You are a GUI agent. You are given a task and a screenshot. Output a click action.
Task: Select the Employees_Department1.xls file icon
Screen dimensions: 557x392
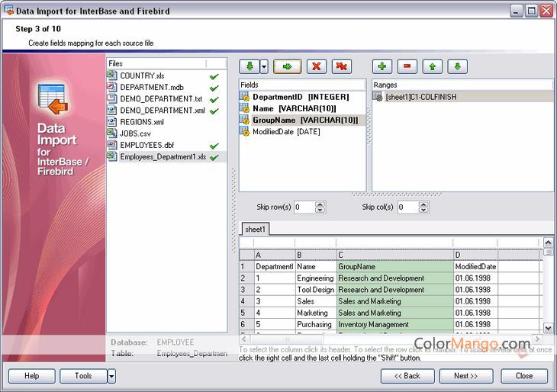[112, 156]
